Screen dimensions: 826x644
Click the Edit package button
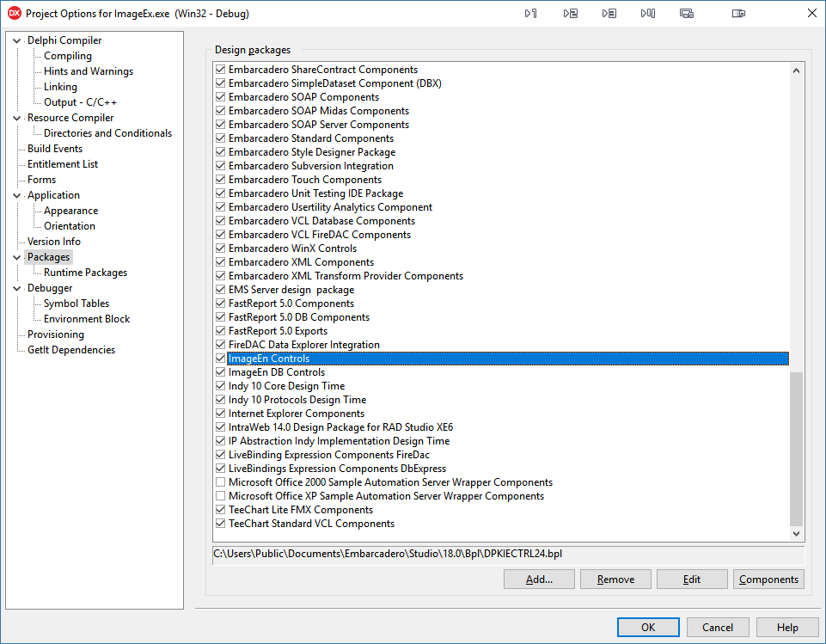tap(692, 580)
